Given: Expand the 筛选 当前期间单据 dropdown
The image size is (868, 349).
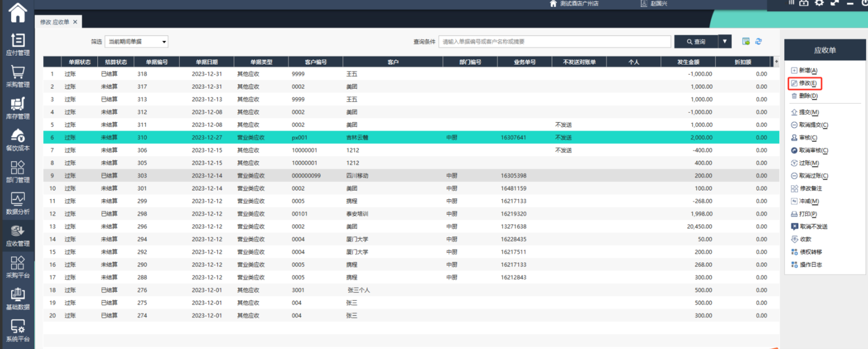Looking at the screenshot, I should pyautogui.click(x=136, y=42).
